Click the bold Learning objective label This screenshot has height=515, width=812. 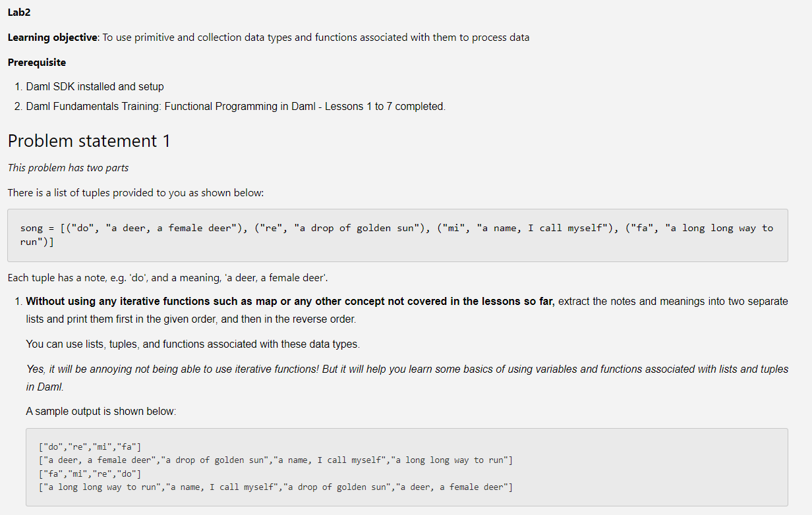pos(52,38)
